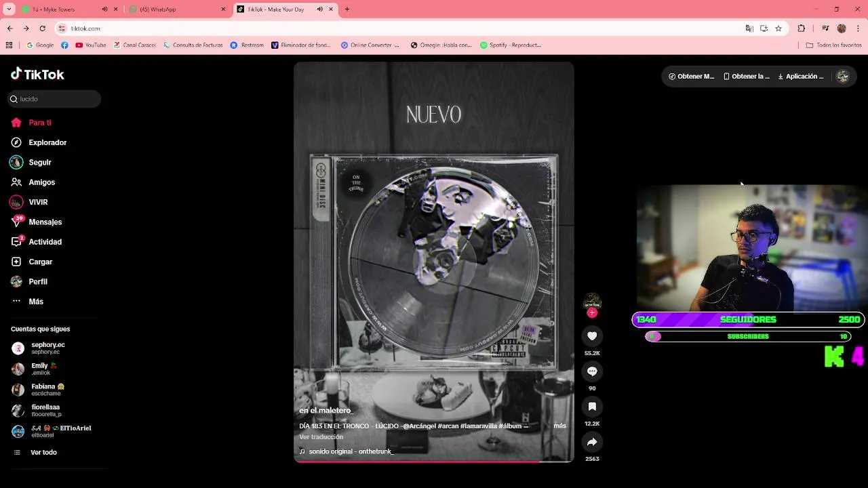Seek on the video progress bar
868x488 pixels.
434,462
